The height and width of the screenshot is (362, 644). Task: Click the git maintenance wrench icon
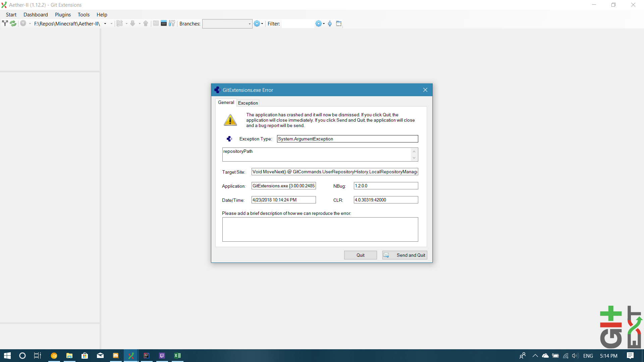pos(172,23)
